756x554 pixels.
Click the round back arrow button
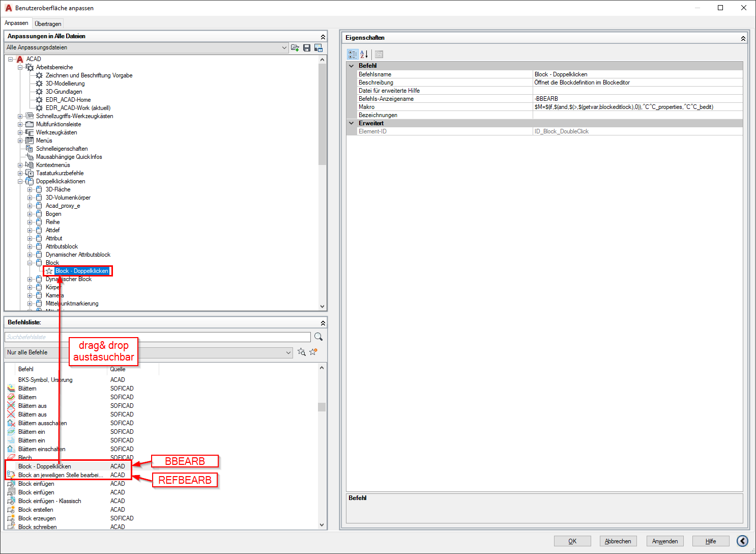coord(742,541)
